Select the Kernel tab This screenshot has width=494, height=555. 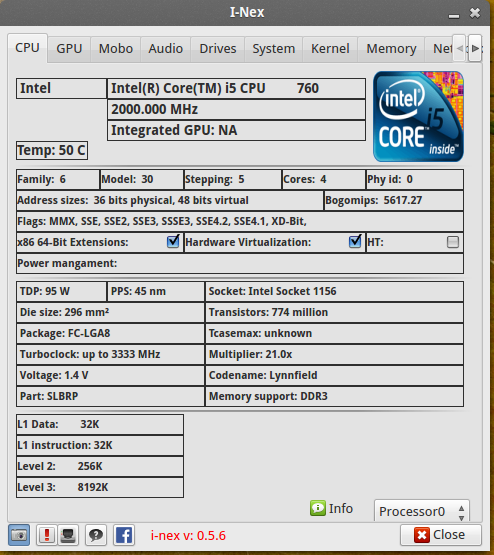(330, 49)
